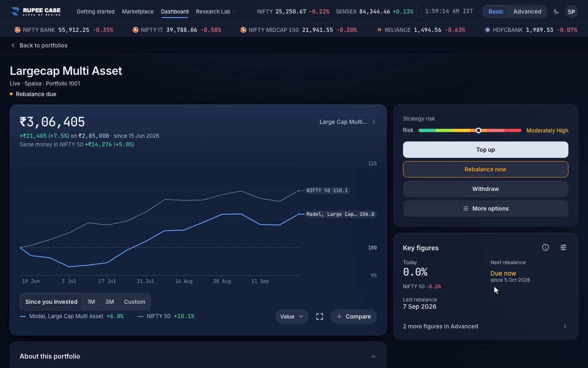Click the Compare button
Viewport: 588px width, 368px height.
coord(354,316)
